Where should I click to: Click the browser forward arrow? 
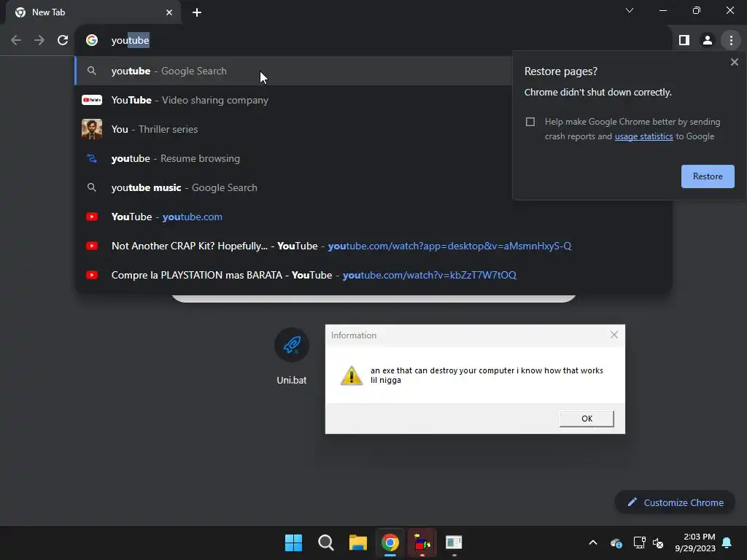(x=39, y=41)
